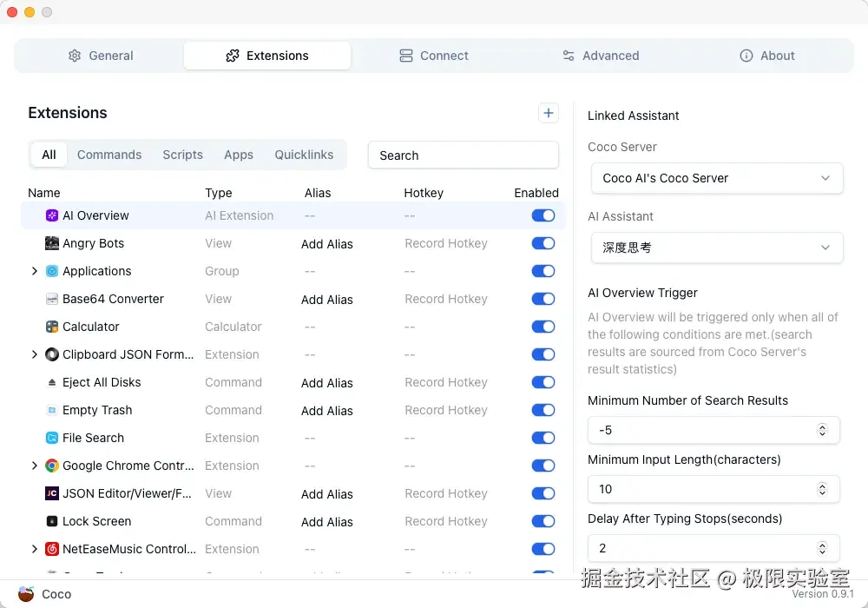Click the Calculator extension icon
Image resolution: width=868 pixels, height=608 pixels.
52,327
